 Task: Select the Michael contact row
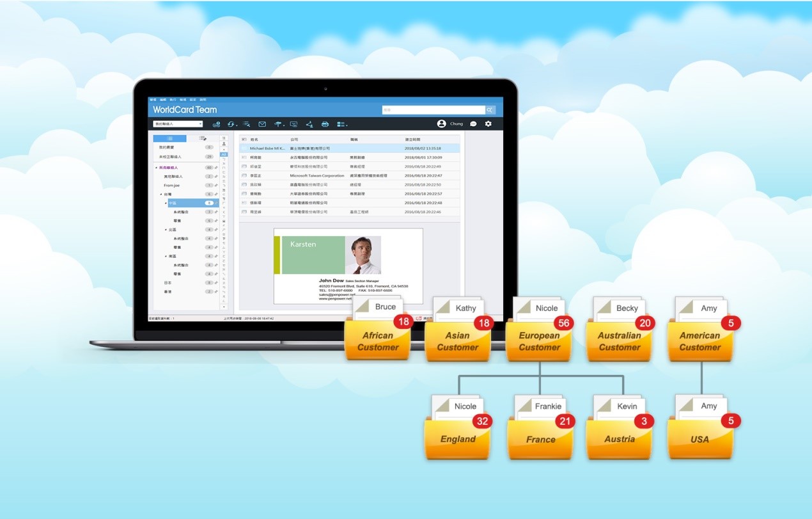point(350,148)
